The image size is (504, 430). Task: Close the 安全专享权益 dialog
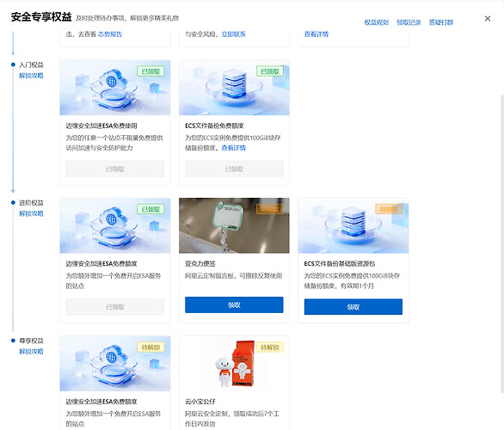tap(488, 19)
